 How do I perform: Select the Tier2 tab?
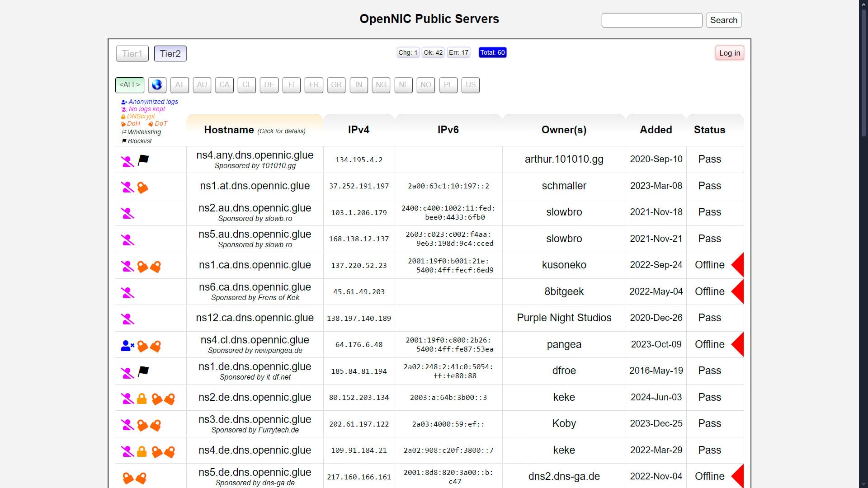pos(170,54)
